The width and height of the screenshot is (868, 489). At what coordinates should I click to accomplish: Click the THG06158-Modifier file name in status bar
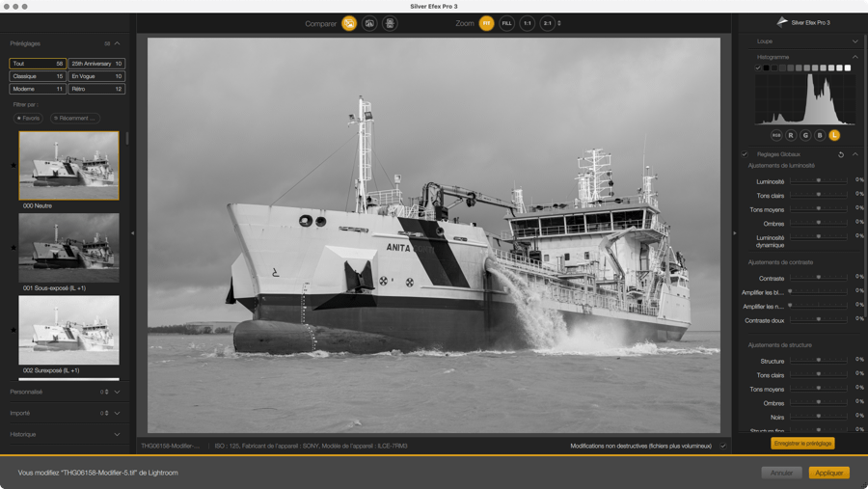point(170,446)
